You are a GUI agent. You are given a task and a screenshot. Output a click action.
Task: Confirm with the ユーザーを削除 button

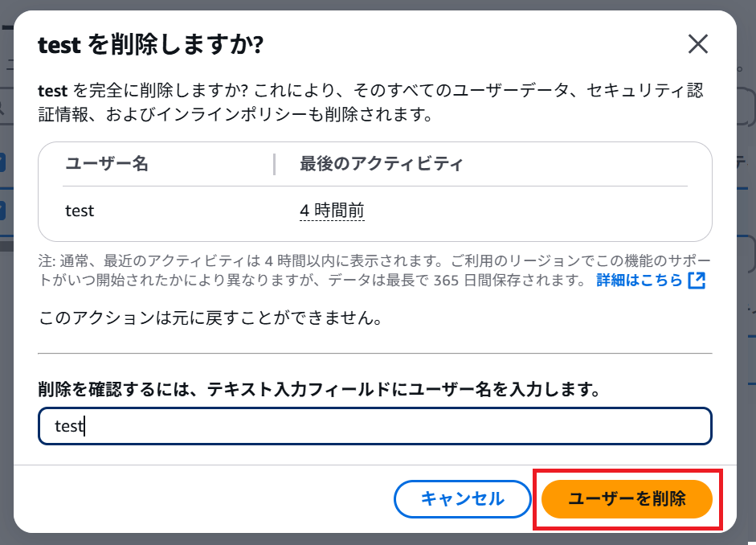[627, 499]
